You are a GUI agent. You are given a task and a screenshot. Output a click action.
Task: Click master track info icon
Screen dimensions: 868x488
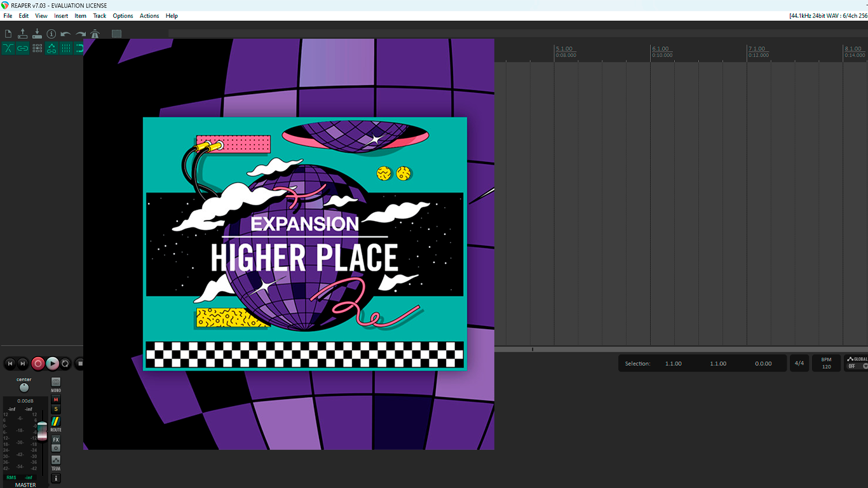pos(56,478)
